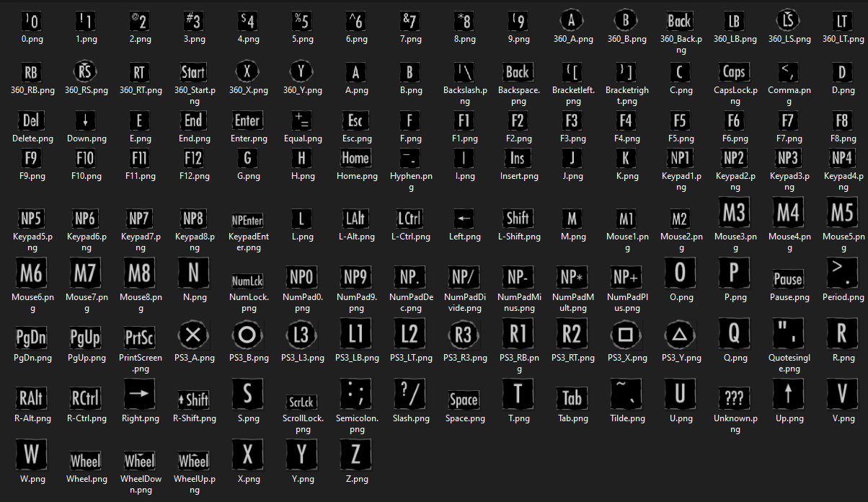868x502 pixels.
Task: Select the PS3_Y.png triangle icon
Action: (680, 334)
